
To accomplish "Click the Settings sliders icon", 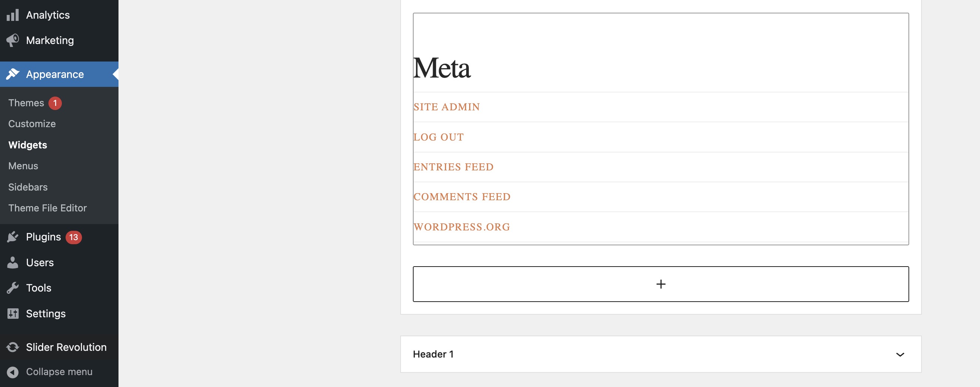I will click(x=13, y=314).
